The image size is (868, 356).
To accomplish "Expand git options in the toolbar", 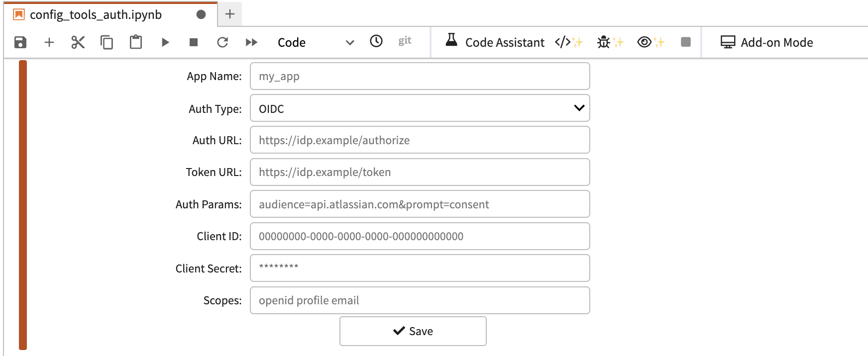I will coord(405,41).
